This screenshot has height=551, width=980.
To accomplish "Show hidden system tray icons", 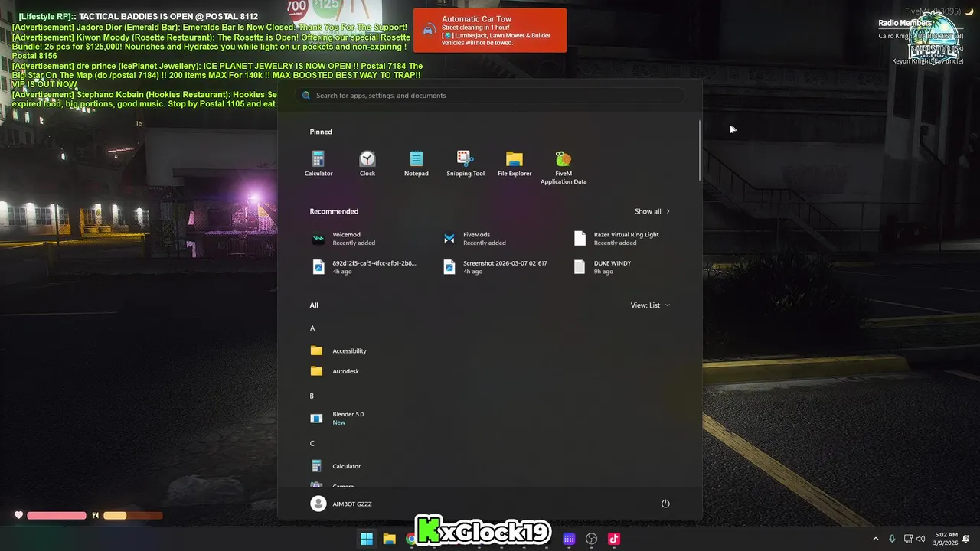I will [x=876, y=539].
